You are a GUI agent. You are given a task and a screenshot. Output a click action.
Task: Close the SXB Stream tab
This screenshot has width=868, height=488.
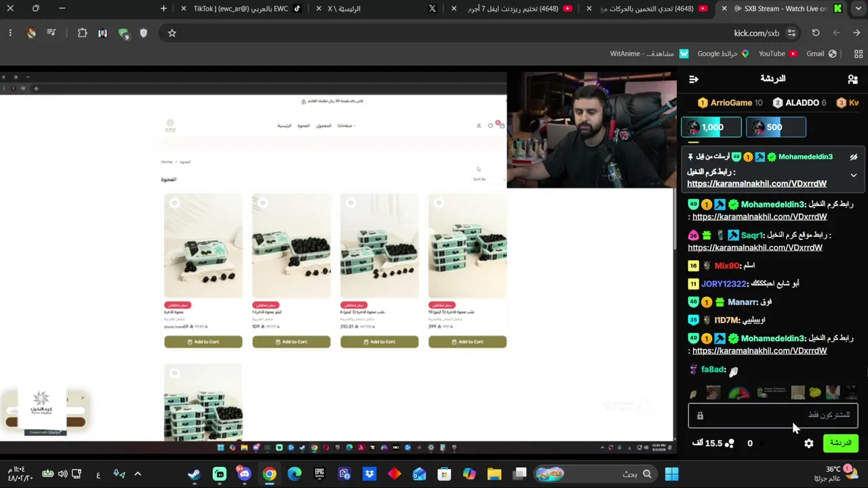[x=724, y=9]
